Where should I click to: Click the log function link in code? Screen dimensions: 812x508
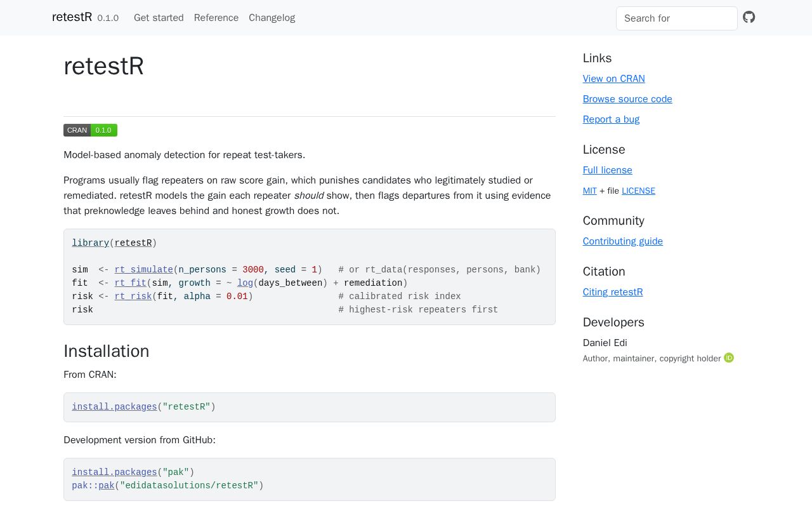pos(245,283)
